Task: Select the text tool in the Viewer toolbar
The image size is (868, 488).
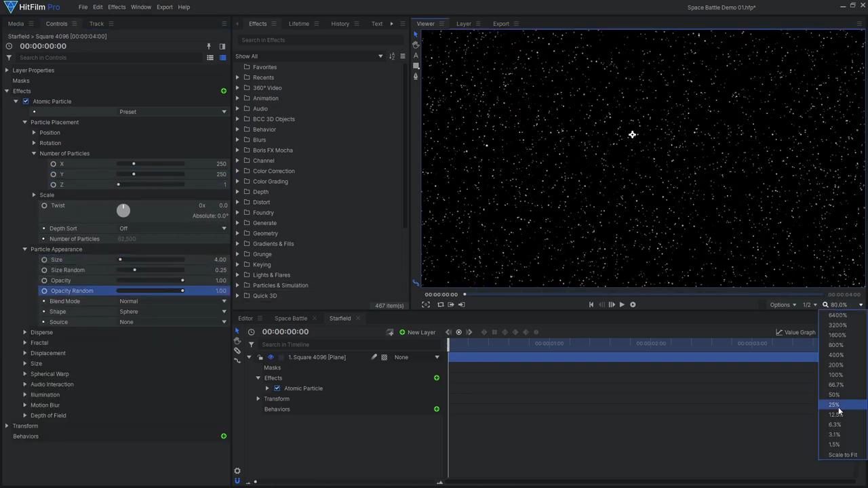Action: click(416, 56)
